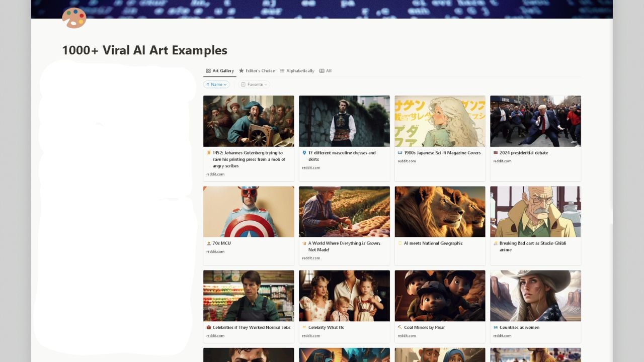The height and width of the screenshot is (362, 644).
Task: Open the Alphabetically view tab
Action: pos(297,71)
